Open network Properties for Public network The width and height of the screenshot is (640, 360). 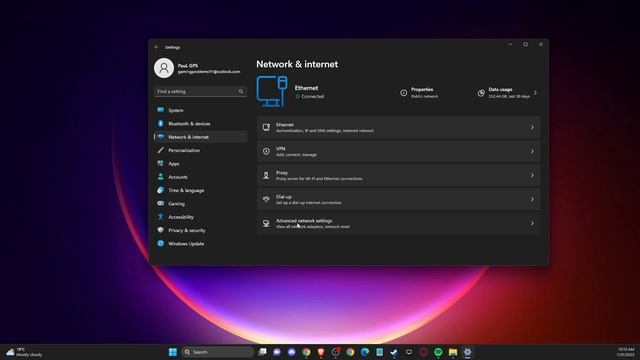419,93
